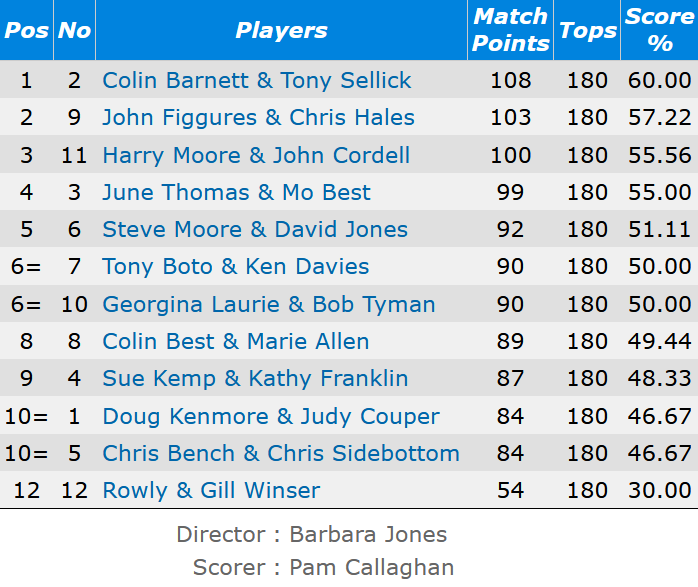Viewport: 698px width, 587px height.
Task: Click the Director Barbara Jones text
Action: pyautogui.click(x=312, y=534)
